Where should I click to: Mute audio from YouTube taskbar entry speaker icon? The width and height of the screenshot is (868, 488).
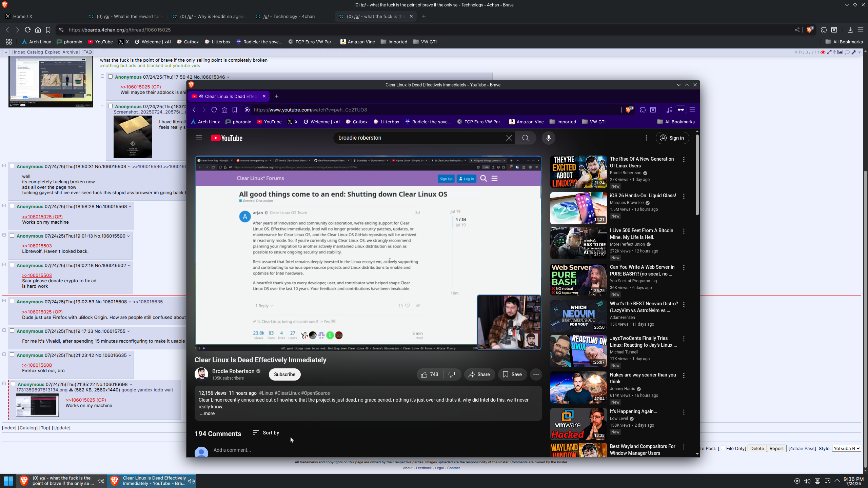point(191,481)
